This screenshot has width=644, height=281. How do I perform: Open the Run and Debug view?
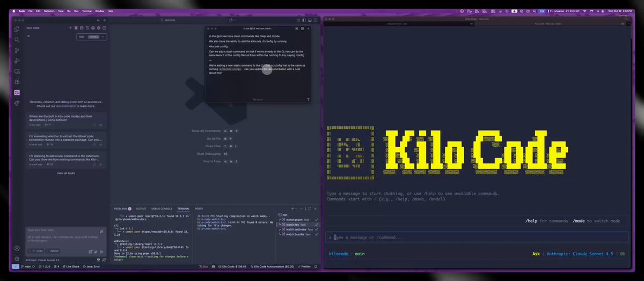pyautogui.click(x=17, y=61)
